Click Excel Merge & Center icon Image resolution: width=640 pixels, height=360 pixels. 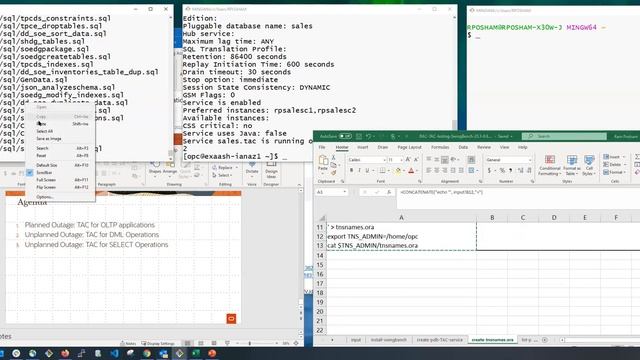(x=471, y=171)
